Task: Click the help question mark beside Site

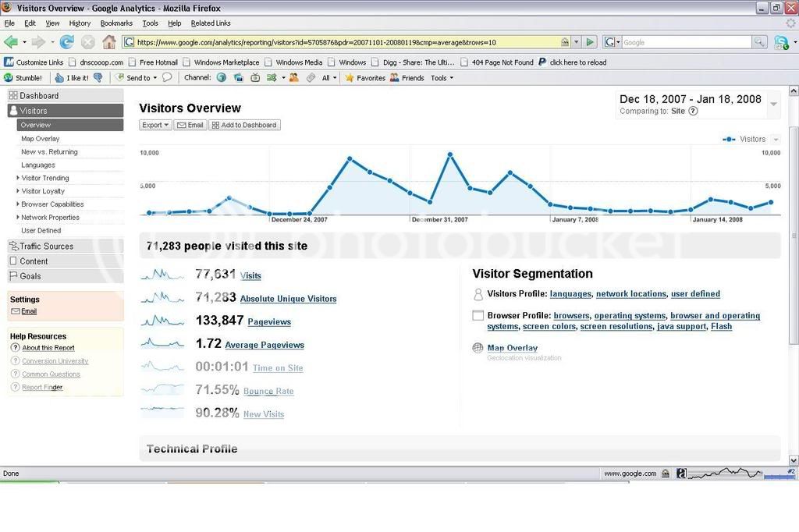Action: (x=693, y=111)
